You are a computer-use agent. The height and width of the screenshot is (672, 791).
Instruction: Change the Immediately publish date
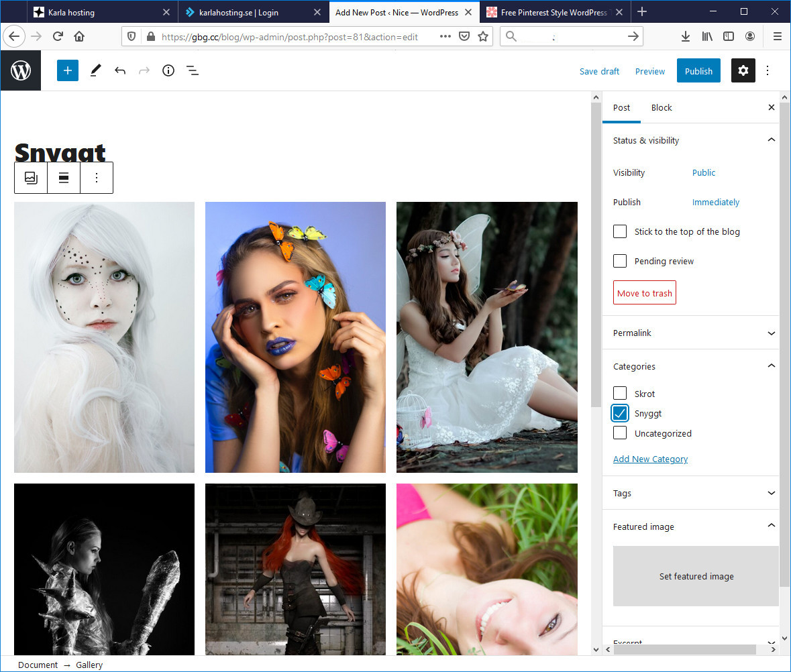pyautogui.click(x=716, y=202)
